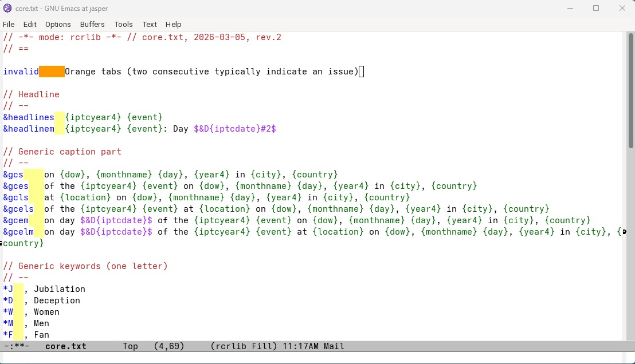Click the minibuffer echo area
The width and height of the screenshot is (635, 364).
[312, 358]
